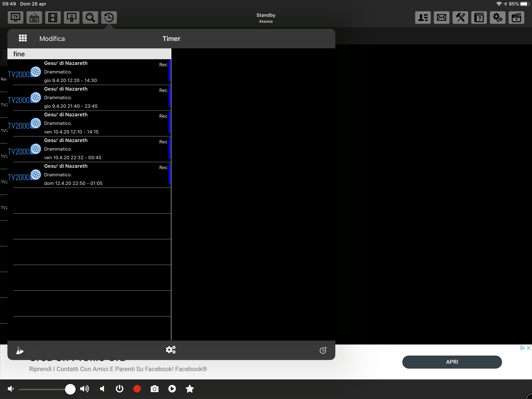
Task: Click the timer history clock icon
Action: click(x=109, y=17)
